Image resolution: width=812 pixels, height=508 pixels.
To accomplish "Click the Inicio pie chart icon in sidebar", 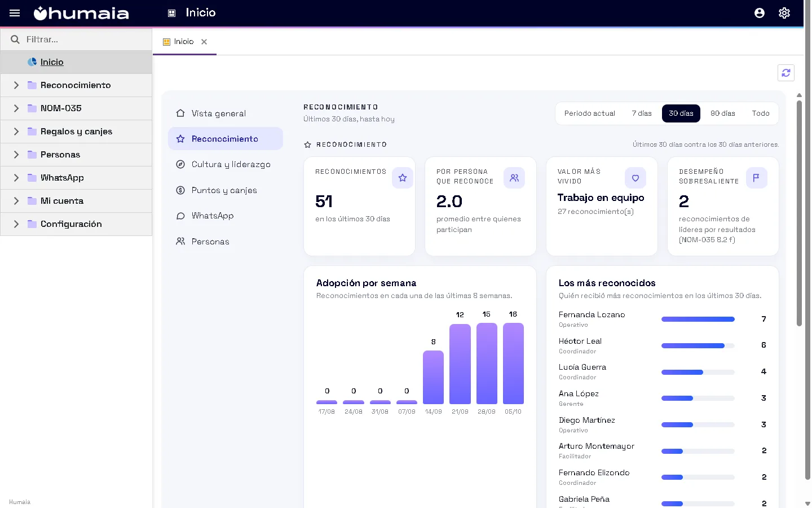I will 32,62.
